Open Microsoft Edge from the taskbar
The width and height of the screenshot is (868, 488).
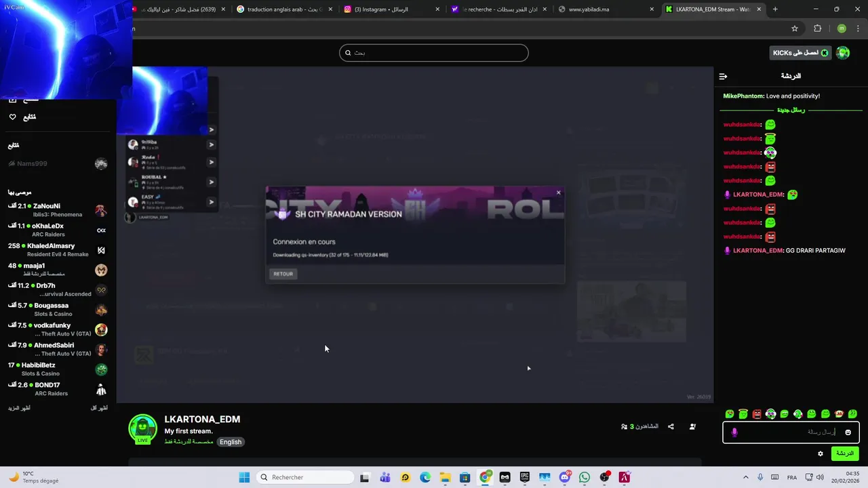tap(425, 477)
